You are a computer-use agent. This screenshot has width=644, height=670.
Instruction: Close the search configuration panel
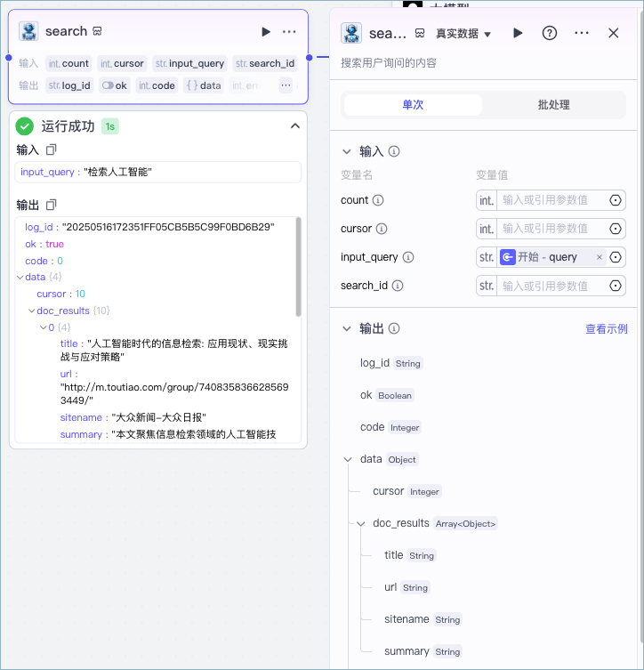pos(613,33)
